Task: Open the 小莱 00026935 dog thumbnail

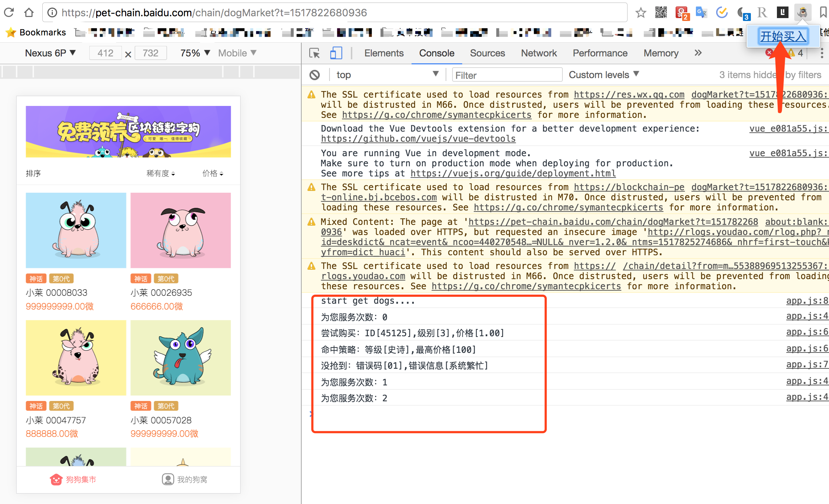Action: tap(180, 230)
